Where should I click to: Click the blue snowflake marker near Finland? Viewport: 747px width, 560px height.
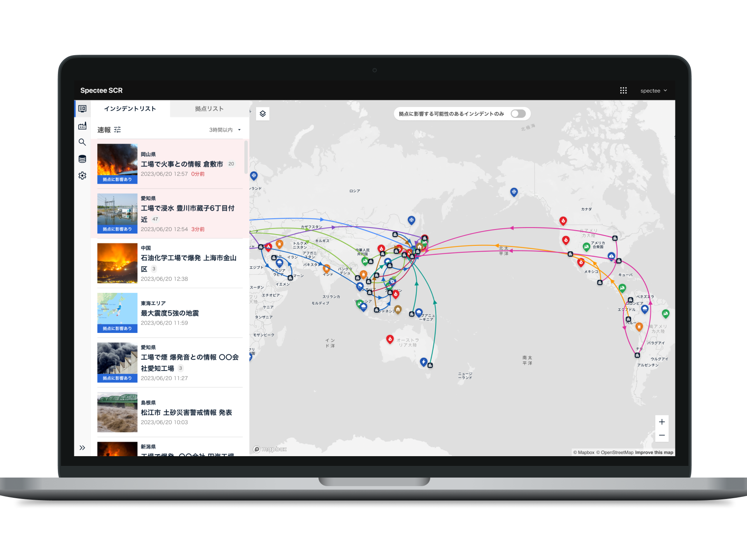coord(254,176)
